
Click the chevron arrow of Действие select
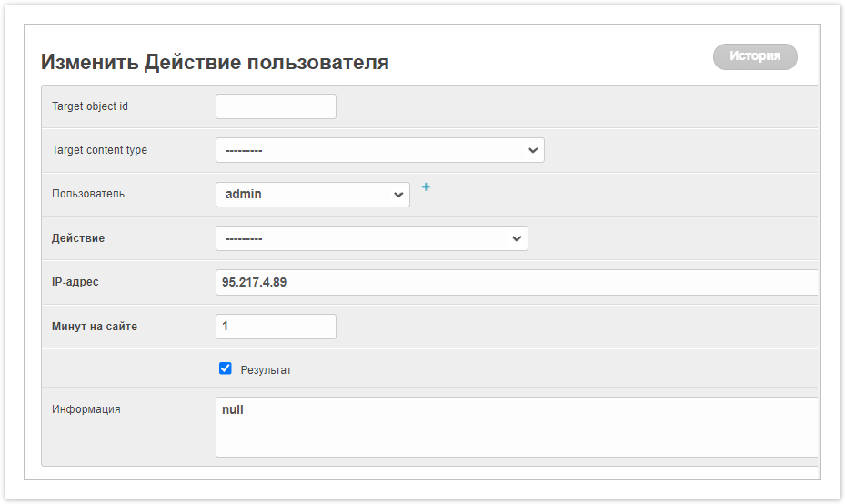pos(517,238)
